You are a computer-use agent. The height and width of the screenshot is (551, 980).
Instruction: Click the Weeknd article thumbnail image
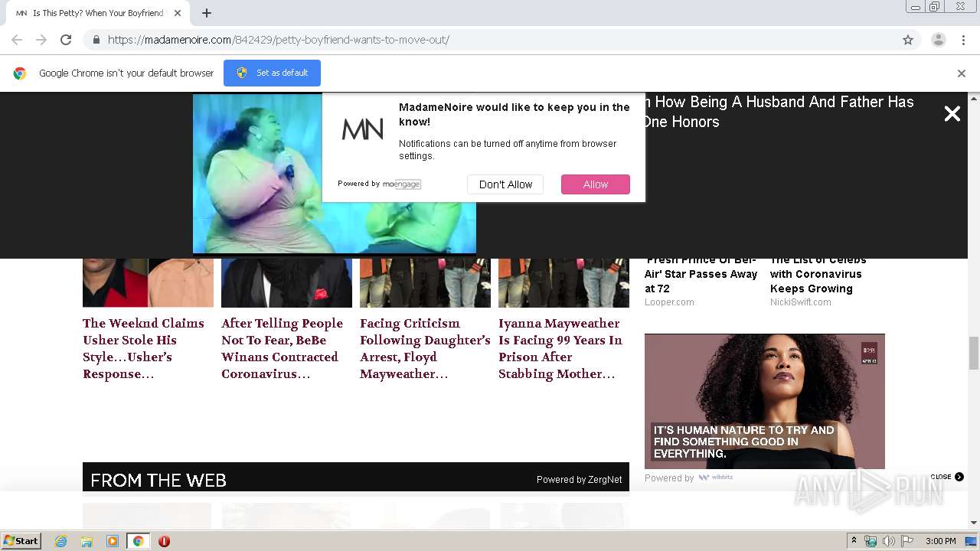[x=148, y=283]
